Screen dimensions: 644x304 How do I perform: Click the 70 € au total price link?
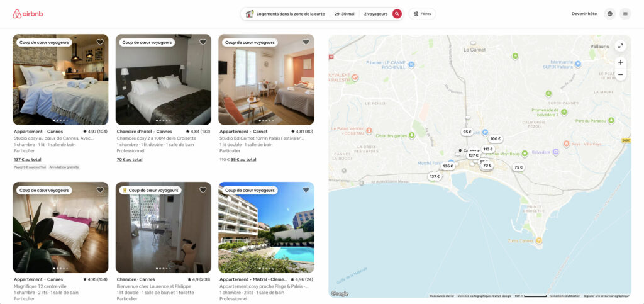[130, 160]
